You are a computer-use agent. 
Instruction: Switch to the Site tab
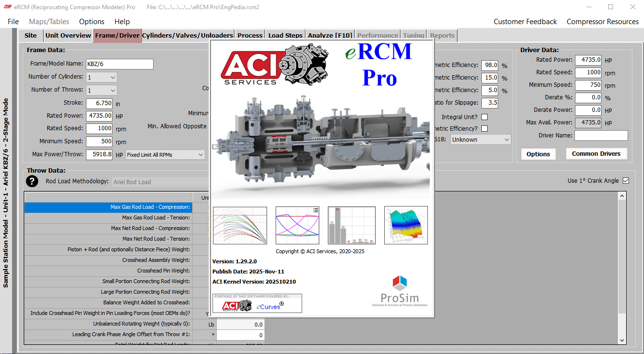[x=30, y=35]
